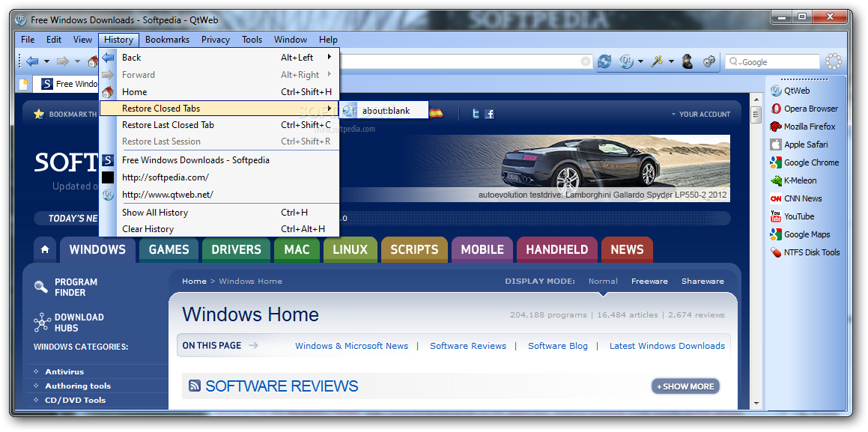Choose the http://softpedia.com/ history entry
The width and height of the screenshot is (868, 432).
219,177
